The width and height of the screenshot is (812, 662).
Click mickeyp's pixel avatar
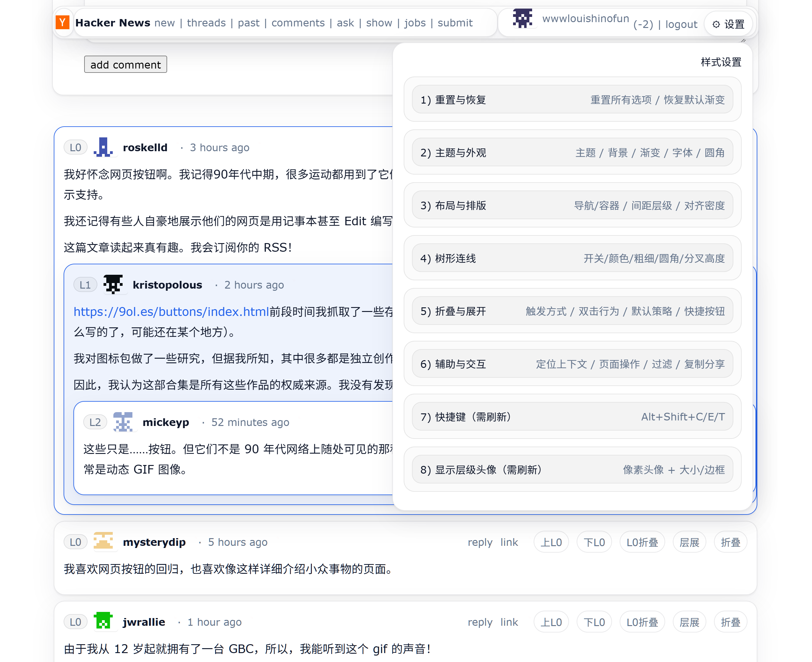123,422
